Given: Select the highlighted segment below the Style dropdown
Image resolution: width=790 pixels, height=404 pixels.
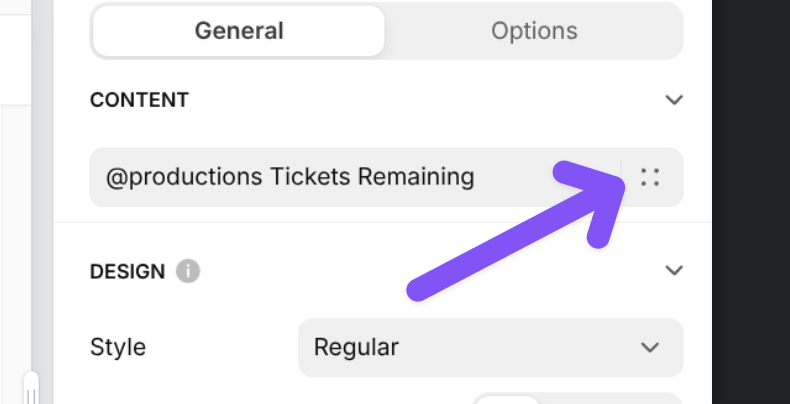Looking at the screenshot, I should click(506, 399).
